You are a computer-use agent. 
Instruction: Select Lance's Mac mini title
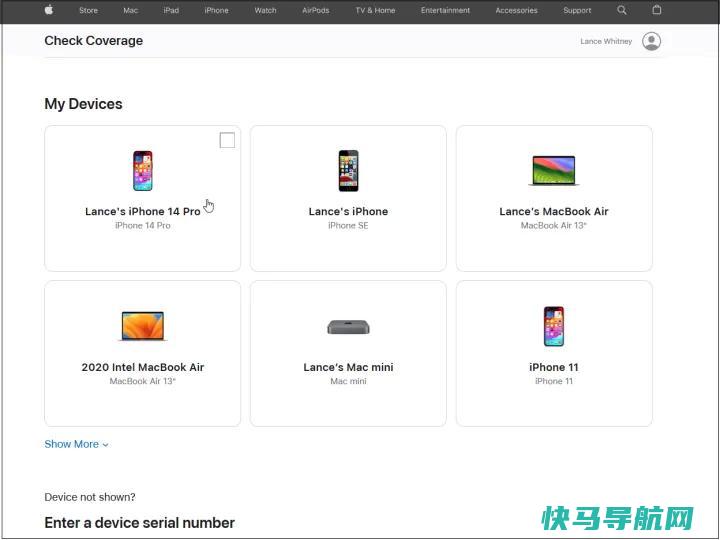pos(349,367)
